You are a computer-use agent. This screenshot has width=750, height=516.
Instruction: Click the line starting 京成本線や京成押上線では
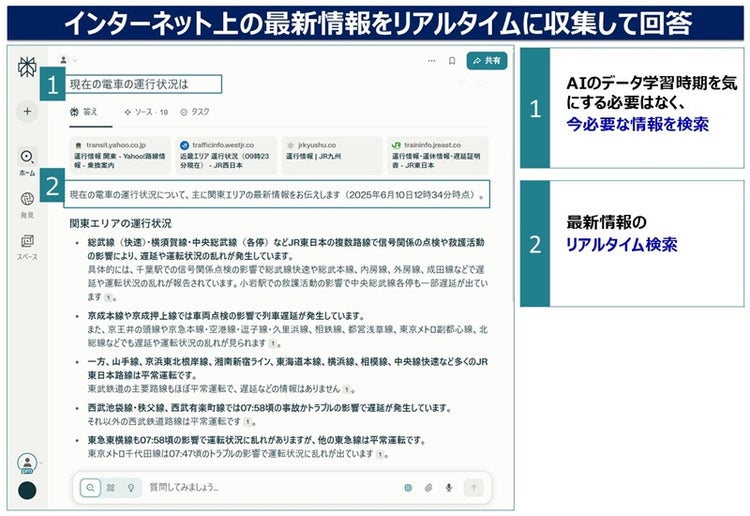pos(226,316)
